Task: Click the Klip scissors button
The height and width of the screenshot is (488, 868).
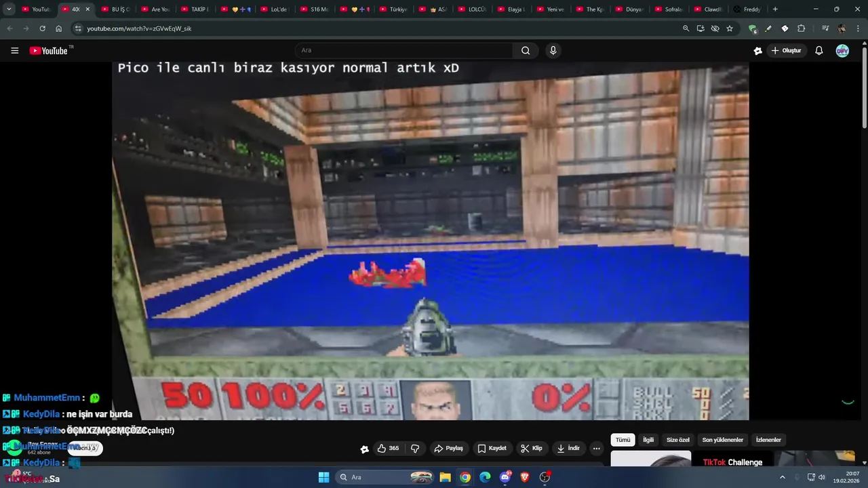Action: 531,448
